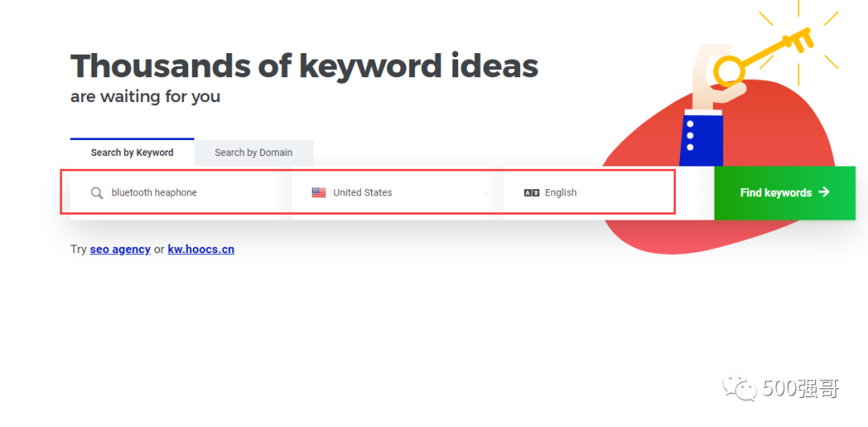Click the Thousands of keyword ideas heading
The image size is (868, 427).
pyautogui.click(x=304, y=66)
